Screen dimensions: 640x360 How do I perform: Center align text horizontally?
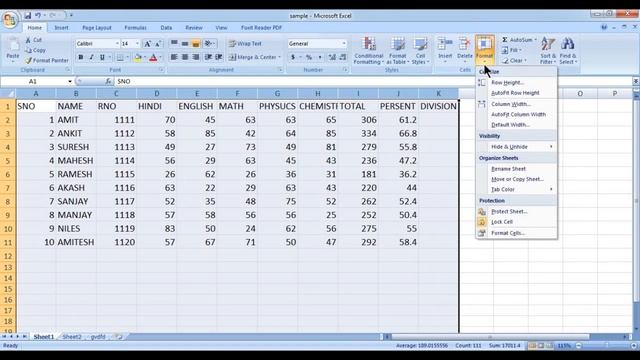(185, 57)
